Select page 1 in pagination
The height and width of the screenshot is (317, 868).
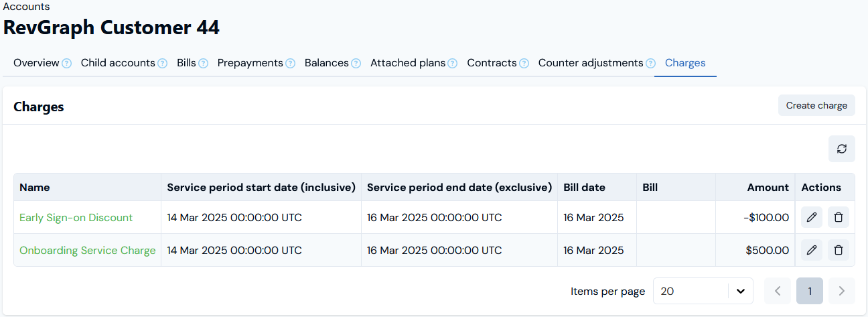(810, 291)
